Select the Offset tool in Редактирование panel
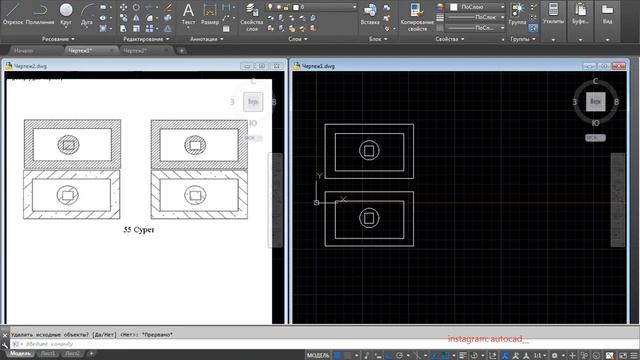 click(168, 29)
